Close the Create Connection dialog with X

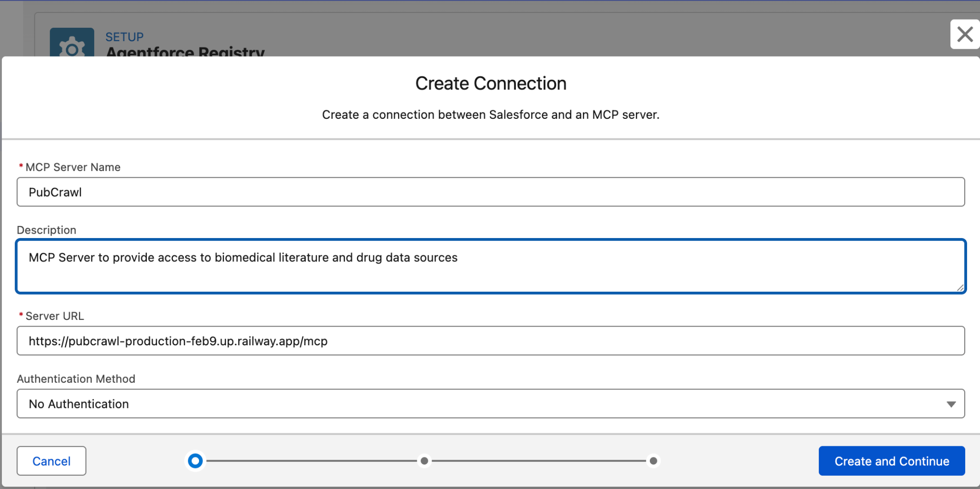[x=965, y=34]
